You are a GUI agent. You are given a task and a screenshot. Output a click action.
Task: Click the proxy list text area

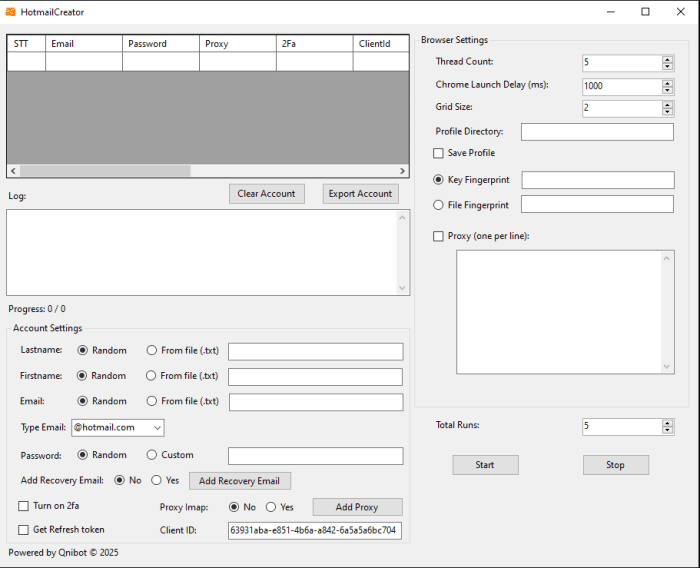click(560, 312)
